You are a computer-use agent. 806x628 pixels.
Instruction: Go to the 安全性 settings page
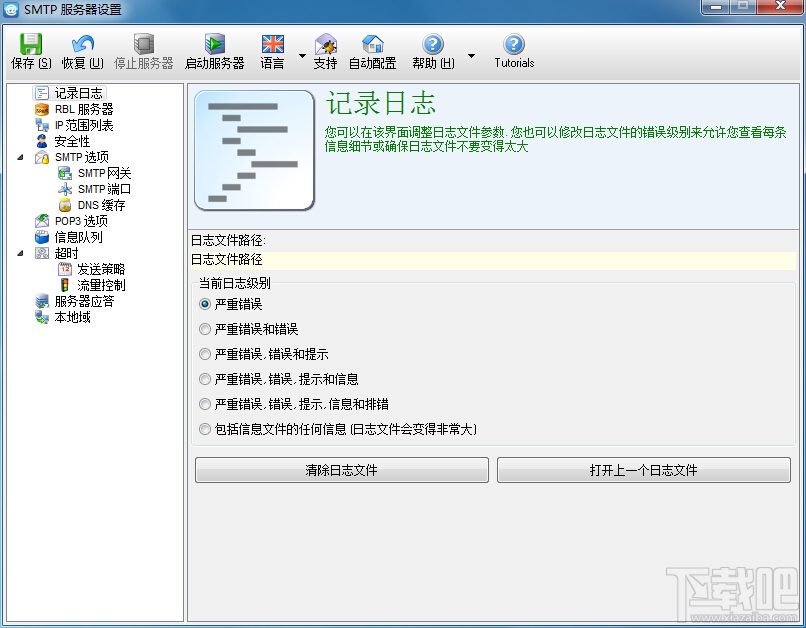72,141
